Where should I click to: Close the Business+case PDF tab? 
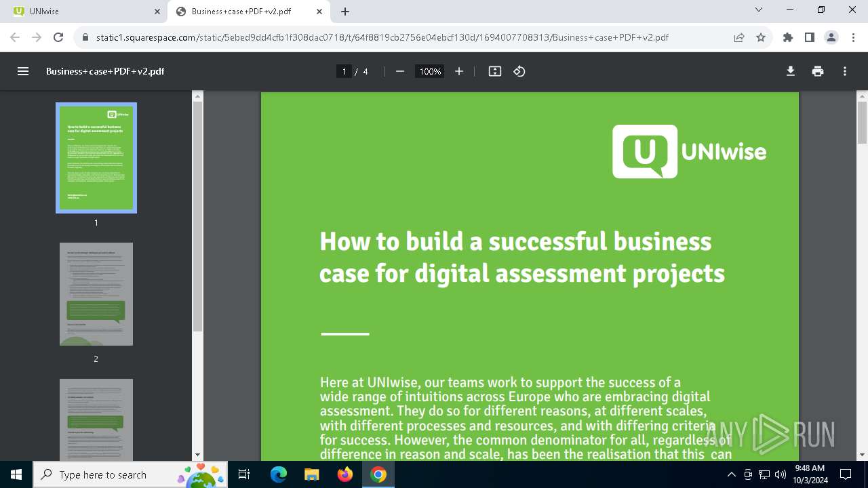click(x=319, y=12)
